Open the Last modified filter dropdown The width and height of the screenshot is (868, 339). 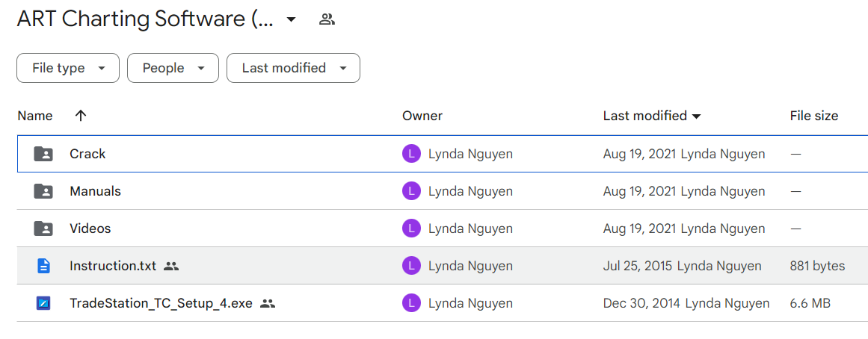[x=293, y=68]
